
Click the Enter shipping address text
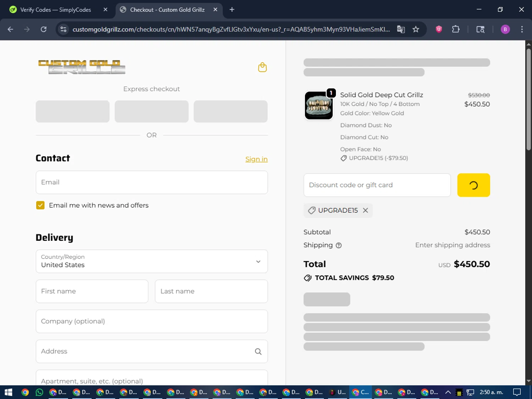pos(453,245)
